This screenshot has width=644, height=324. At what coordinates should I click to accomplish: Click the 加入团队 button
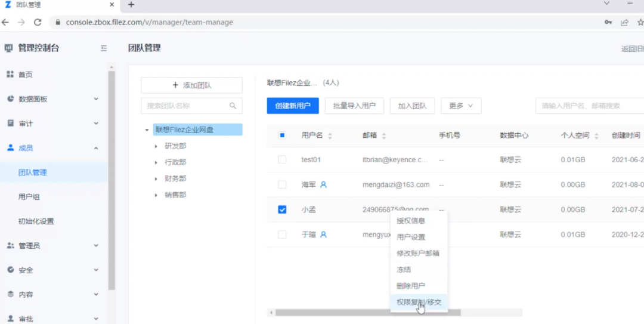(413, 106)
